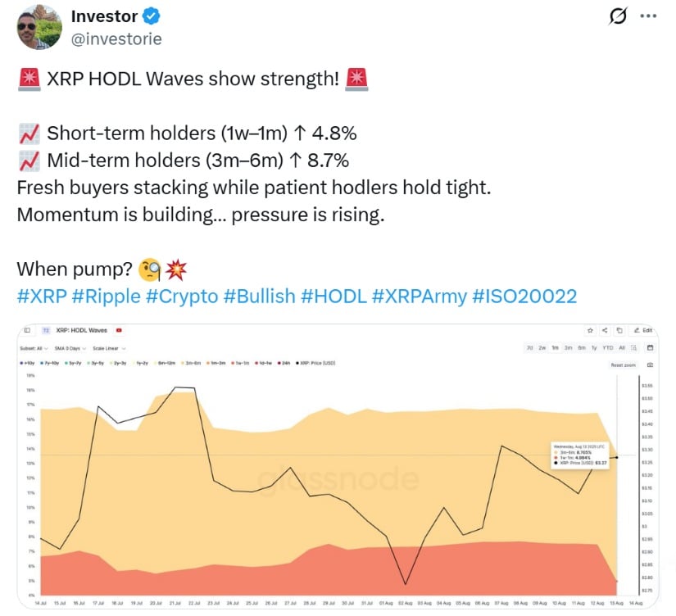Share the HODL Waves chart
This screenshot has height=616, width=676.
coord(605,330)
